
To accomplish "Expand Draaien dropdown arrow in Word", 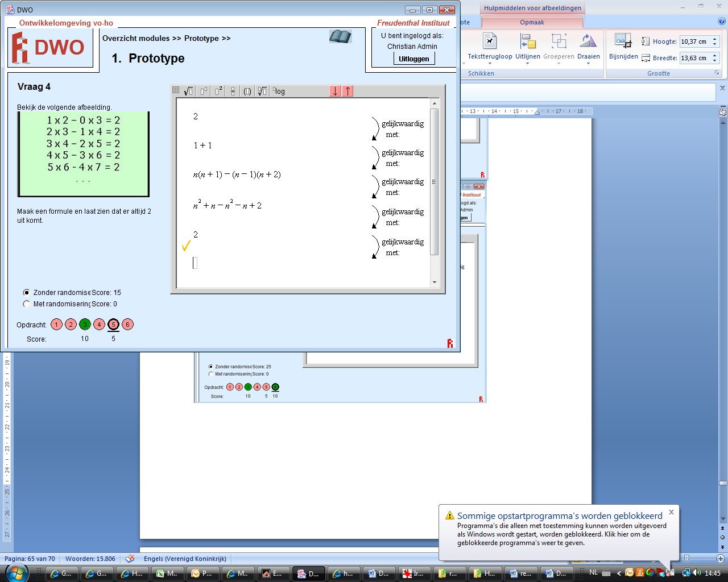I will 588,63.
